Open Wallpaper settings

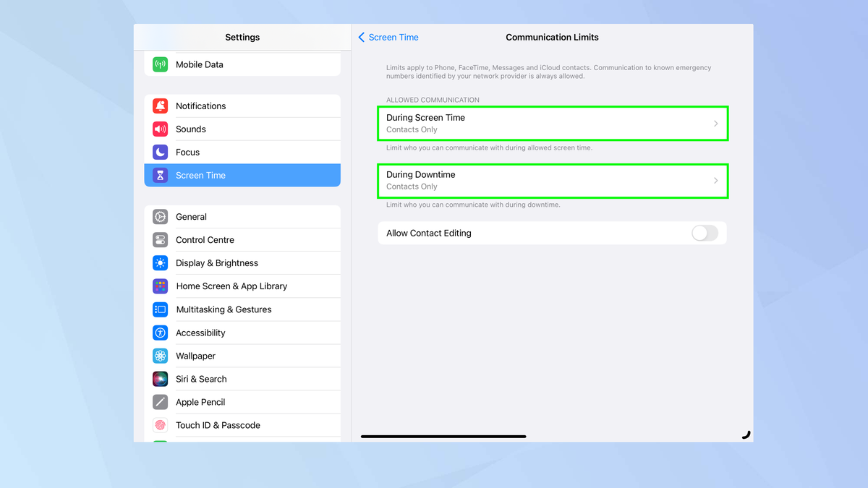(242, 356)
